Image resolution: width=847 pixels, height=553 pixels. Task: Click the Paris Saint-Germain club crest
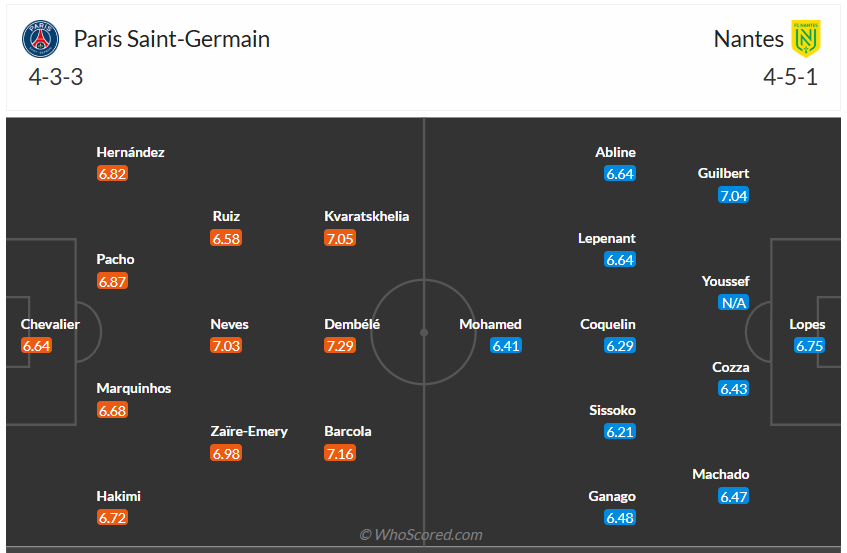(41, 39)
